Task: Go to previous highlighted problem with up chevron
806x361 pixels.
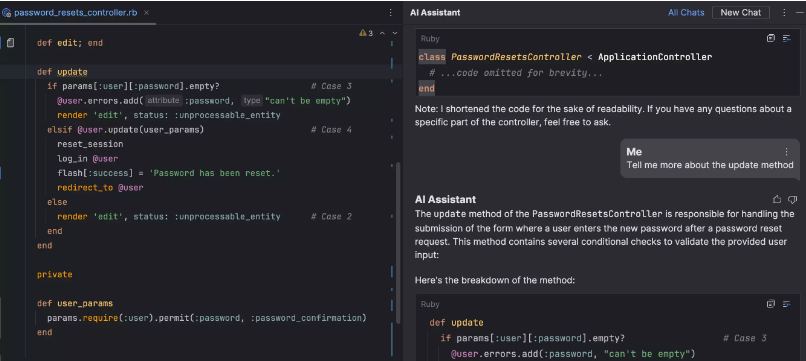Action: pyautogui.click(x=382, y=33)
